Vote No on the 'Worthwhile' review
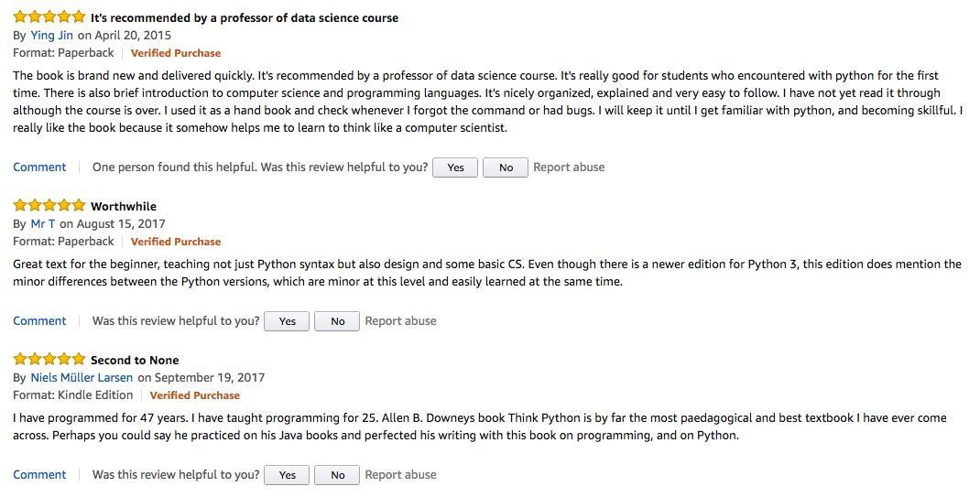 338,321
